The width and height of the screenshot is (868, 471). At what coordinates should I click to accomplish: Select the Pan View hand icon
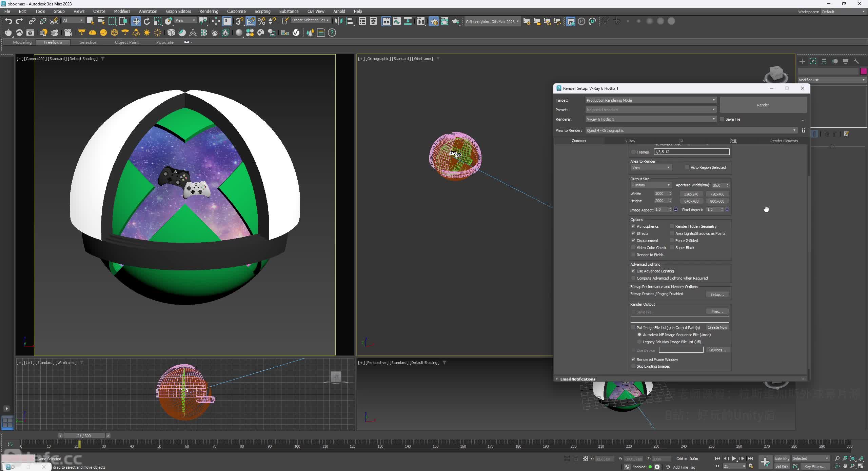point(845,466)
